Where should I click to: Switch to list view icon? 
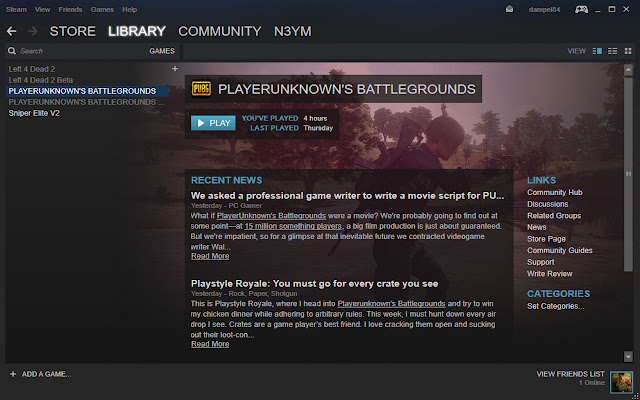[x=612, y=51]
